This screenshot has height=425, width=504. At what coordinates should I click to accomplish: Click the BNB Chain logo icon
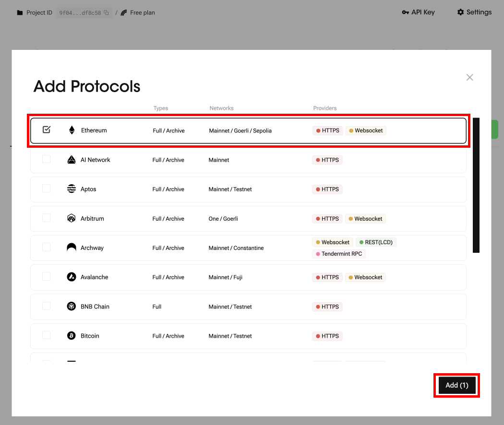[x=72, y=306]
